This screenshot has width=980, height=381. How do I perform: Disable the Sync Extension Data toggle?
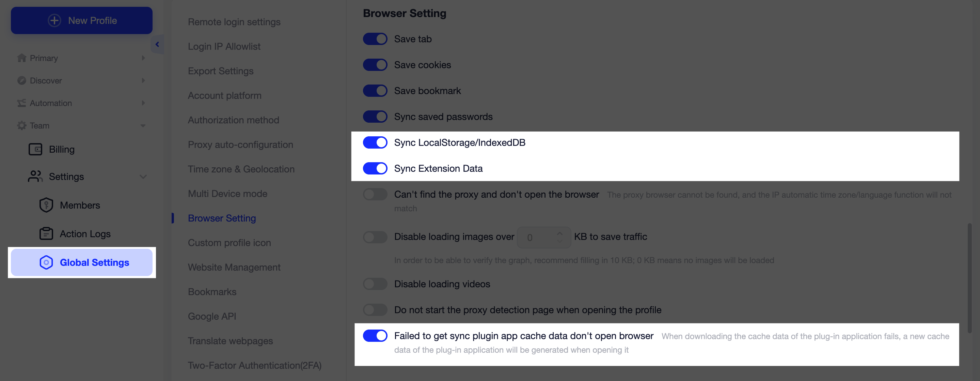pyautogui.click(x=375, y=168)
